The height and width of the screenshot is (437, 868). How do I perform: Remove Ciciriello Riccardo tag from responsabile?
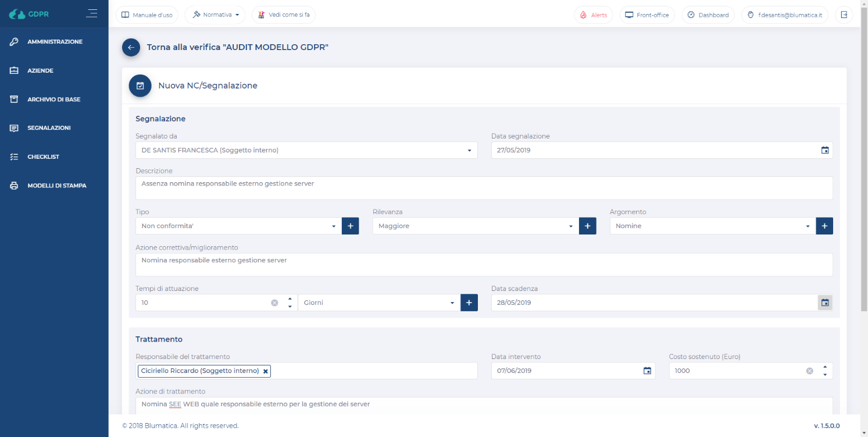click(265, 371)
